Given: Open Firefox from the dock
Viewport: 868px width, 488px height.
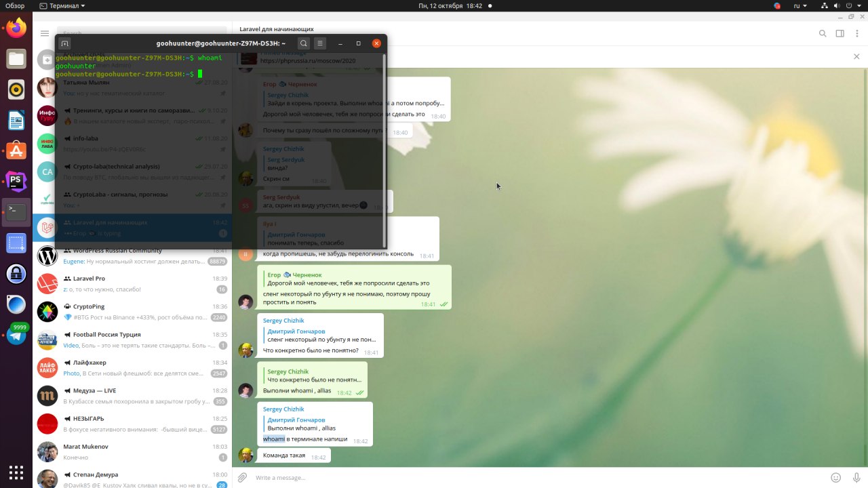Looking at the screenshot, I should (x=16, y=28).
